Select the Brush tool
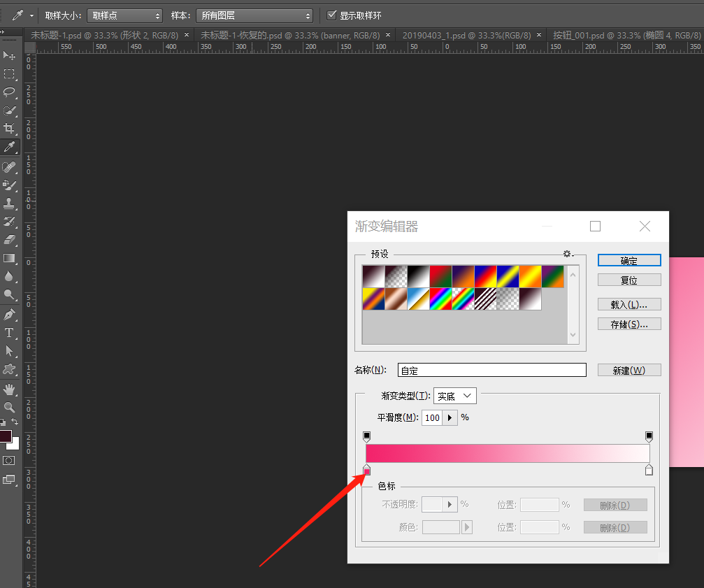The height and width of the screenshot is (588, 704). tap(9, 185)
